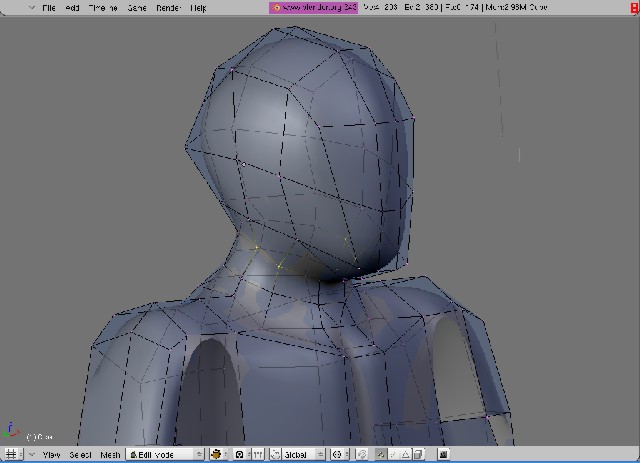Screen dimensions: 640x463
Task: Enable vertex select mode
Action: (380, 454)
